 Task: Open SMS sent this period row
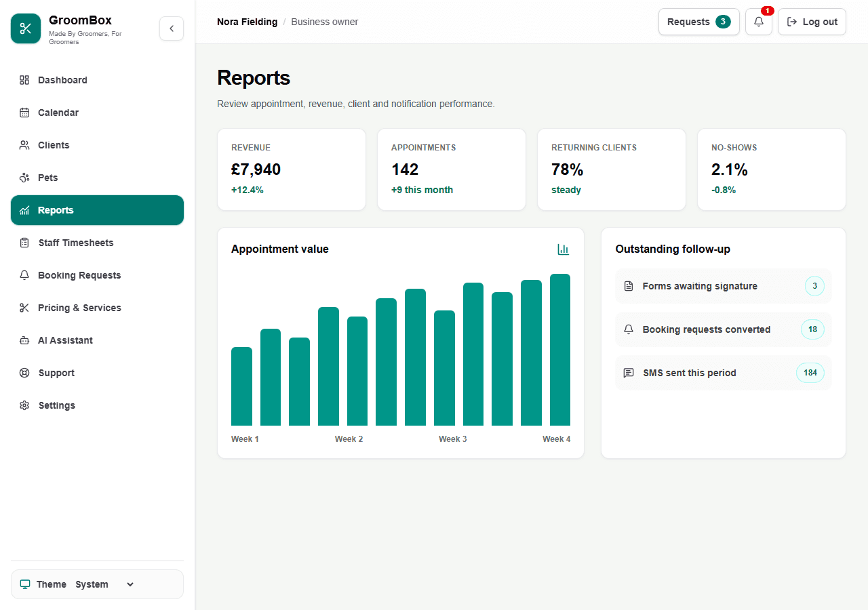(x=724, y=373)
